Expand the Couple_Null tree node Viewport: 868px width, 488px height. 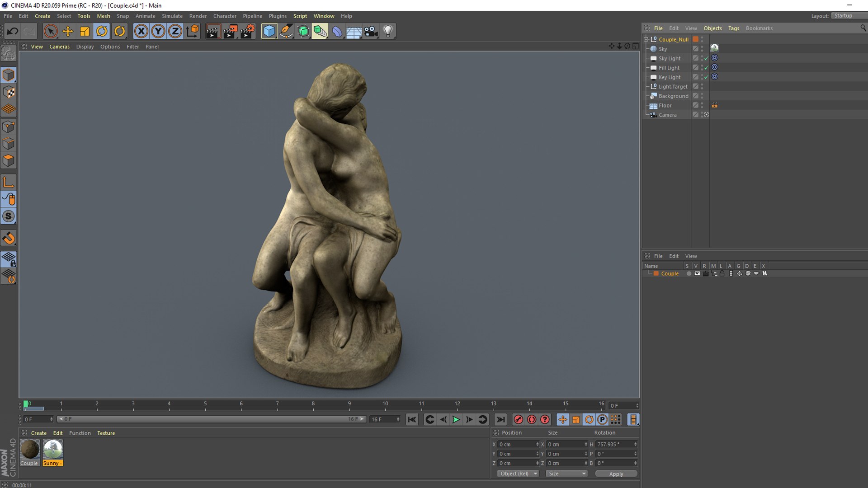pyautogui.click(x=646, y=39)
